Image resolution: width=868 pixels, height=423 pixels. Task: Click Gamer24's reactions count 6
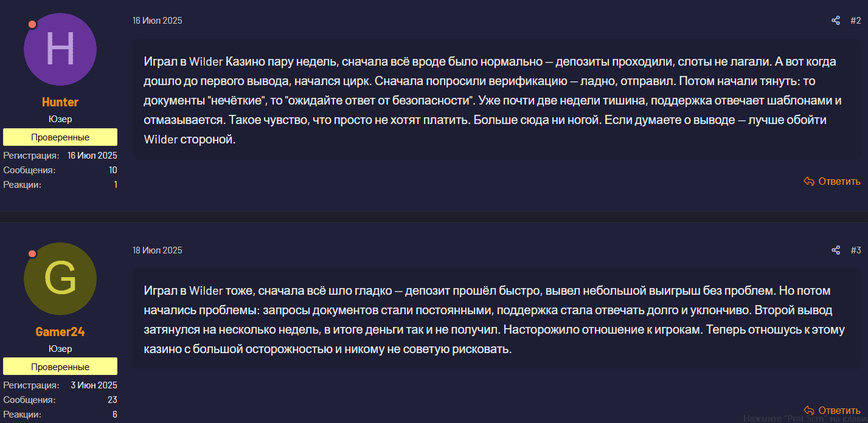point(114,414)
